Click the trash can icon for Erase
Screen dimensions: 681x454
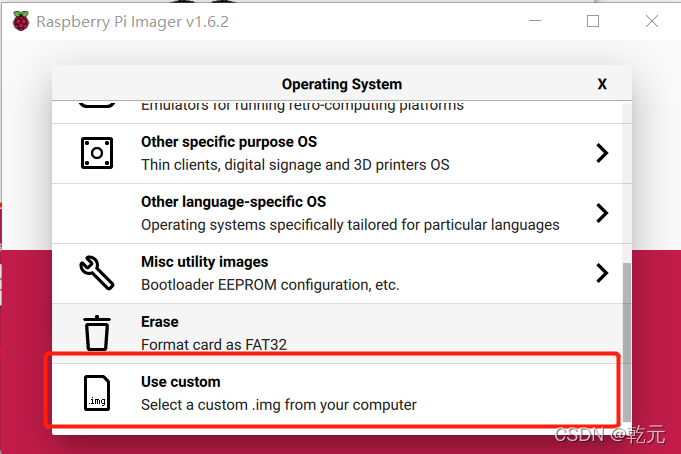97,333
